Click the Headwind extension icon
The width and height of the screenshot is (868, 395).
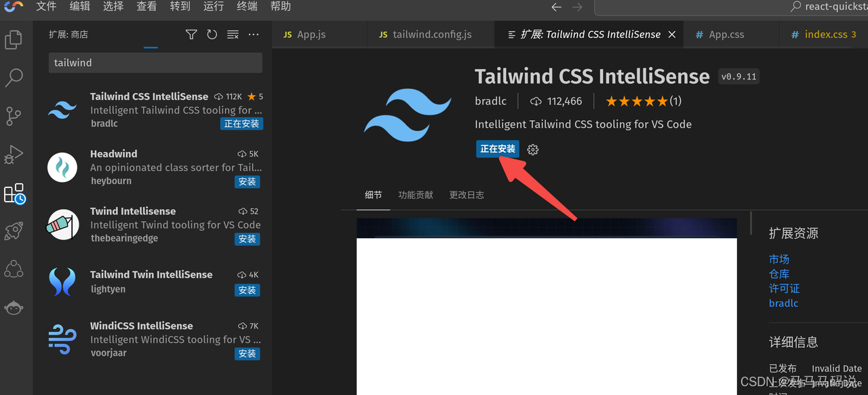point(62,167)
